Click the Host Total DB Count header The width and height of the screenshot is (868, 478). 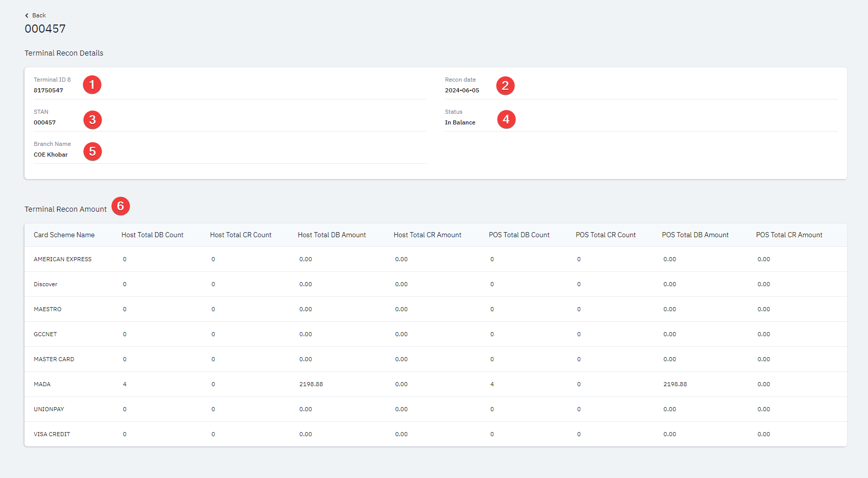[x=152, y=235]
